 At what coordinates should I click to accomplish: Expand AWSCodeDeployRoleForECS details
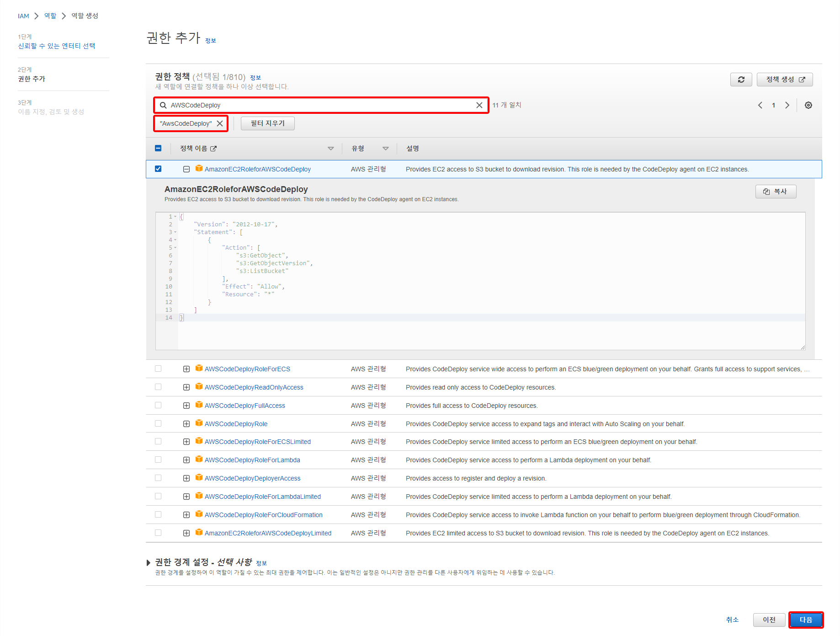186,369
